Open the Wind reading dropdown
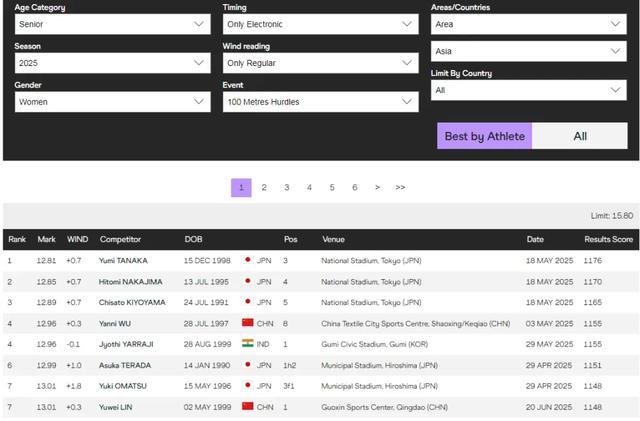The height and width of the screenshot is (421, 640). point(319,63)
